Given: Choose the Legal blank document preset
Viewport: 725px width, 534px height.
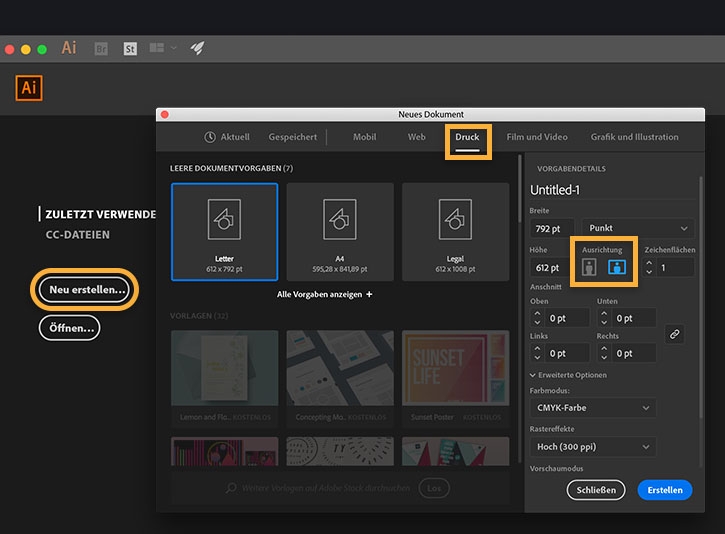Looking at the screenshot, I should pos(455,232).
